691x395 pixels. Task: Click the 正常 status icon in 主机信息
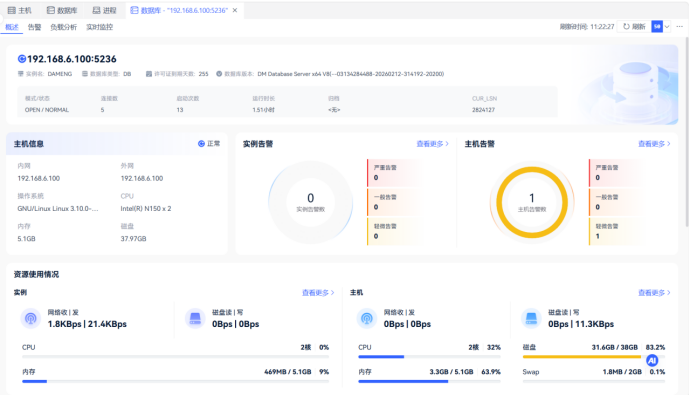tap(201, 143)
